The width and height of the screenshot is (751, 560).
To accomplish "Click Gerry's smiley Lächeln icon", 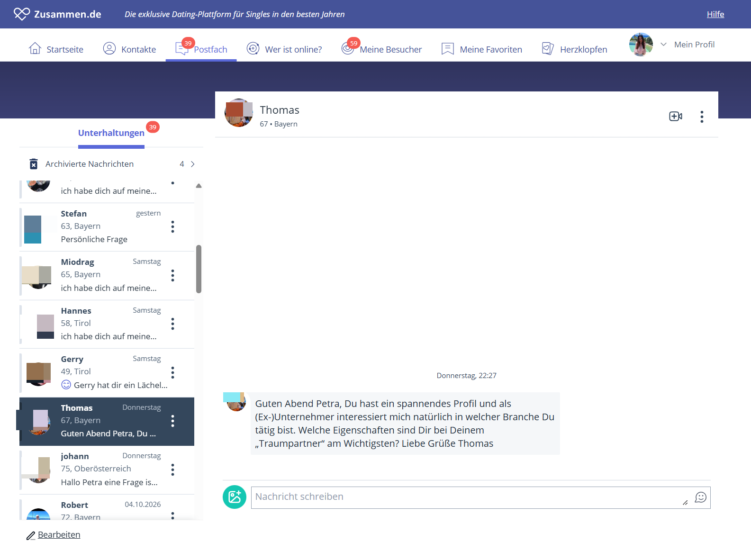I will (x=66, y=385).
